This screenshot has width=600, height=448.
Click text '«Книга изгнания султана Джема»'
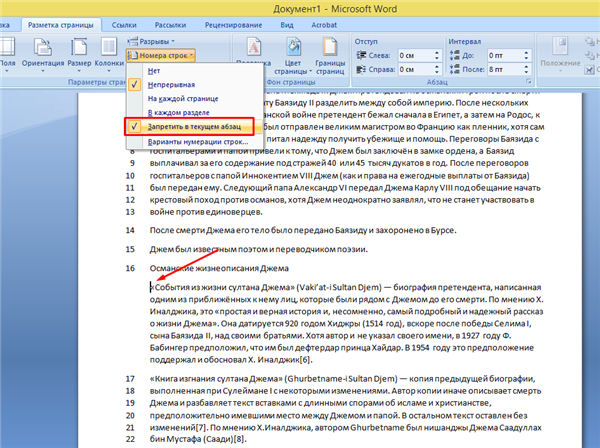(x=216, y=379)
